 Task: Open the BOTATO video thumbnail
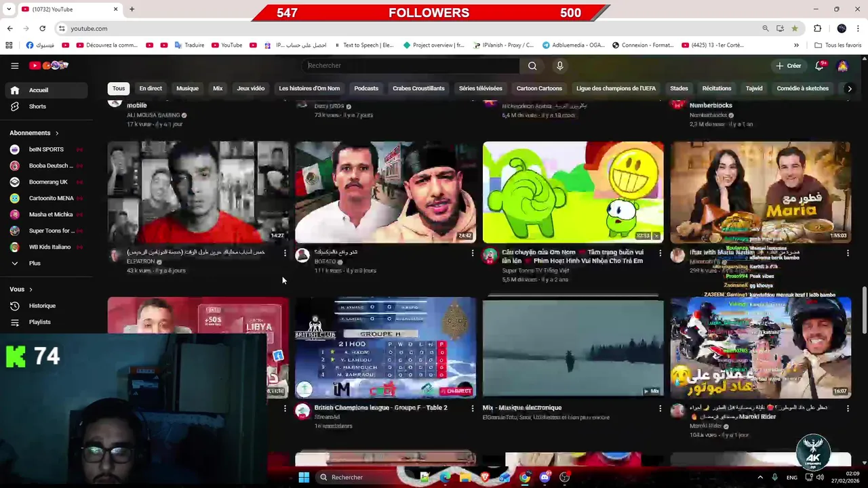[385, 192]
